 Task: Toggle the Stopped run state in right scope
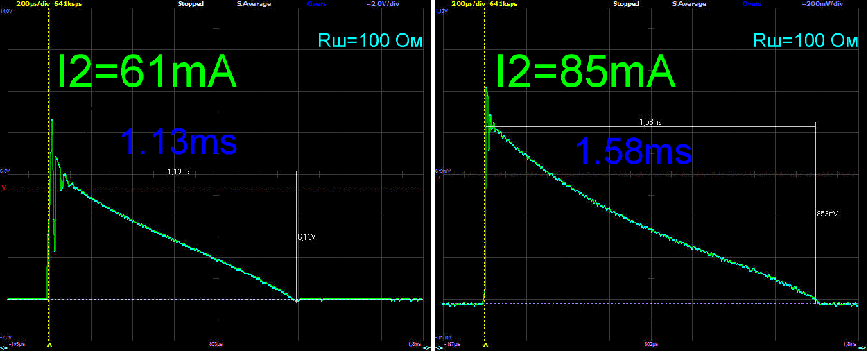click(x=627, y=3)
